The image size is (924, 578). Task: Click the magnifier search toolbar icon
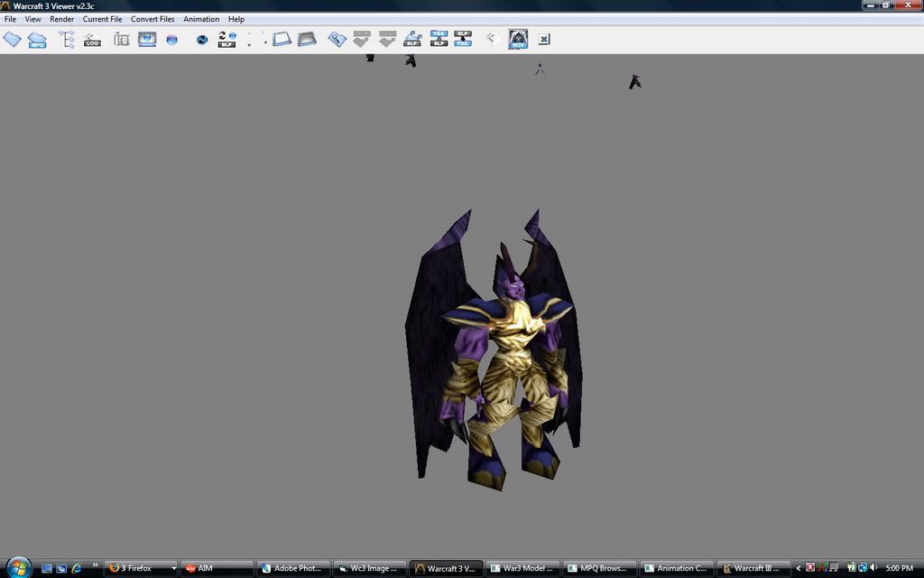pyautogui.click(x=337, y=40)
